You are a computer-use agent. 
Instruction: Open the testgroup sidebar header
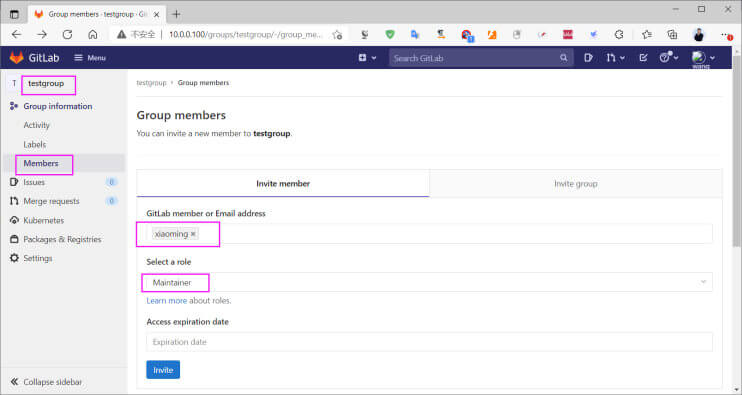click(x=46, y=84)
